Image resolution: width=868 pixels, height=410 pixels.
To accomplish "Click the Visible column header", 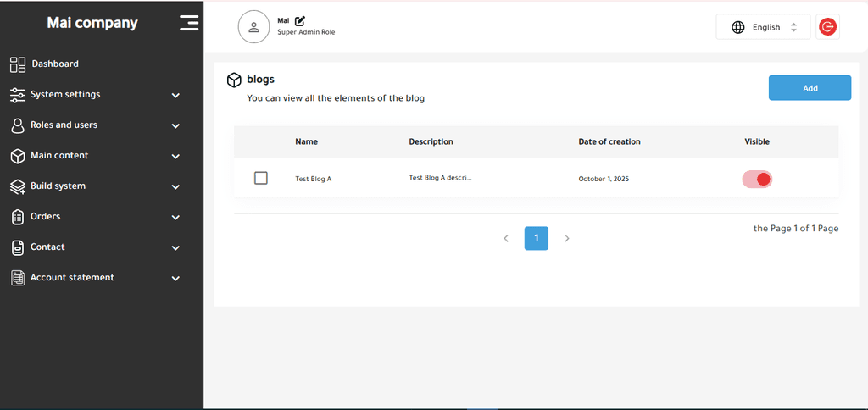I will 757,141.
